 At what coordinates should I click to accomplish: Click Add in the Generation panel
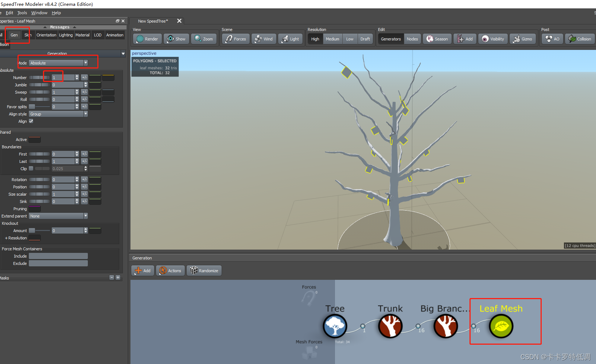[143, 270]
